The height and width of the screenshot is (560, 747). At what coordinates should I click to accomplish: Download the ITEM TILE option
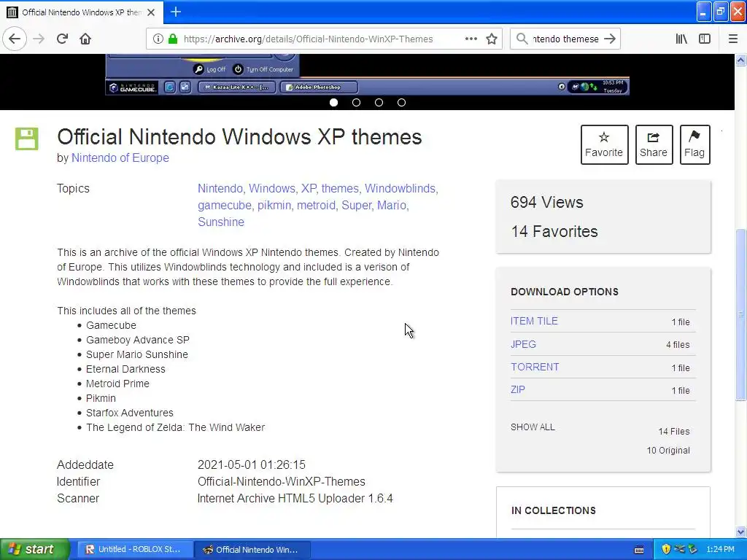click(534, 321)
